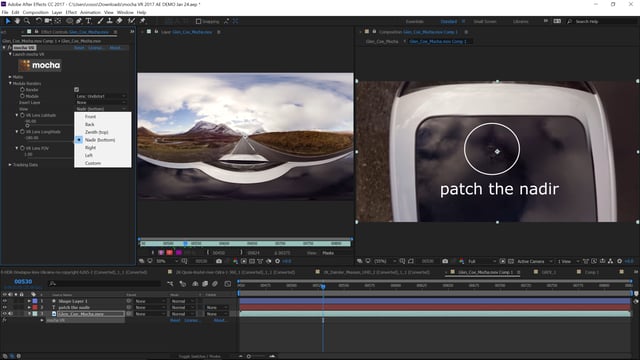This screenshot has width=640, height=360.
Task: Select the Puppet Pin tool
Action: point(142,21)
